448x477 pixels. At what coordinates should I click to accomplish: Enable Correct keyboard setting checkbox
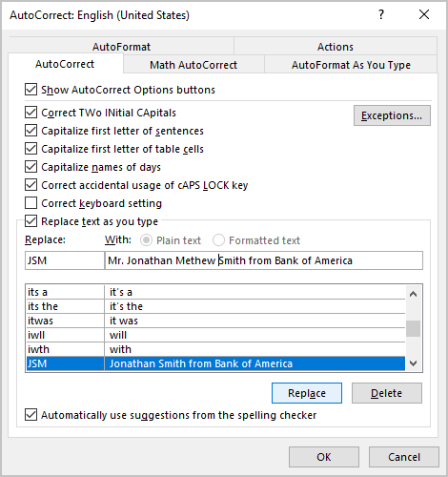point(31,203)
